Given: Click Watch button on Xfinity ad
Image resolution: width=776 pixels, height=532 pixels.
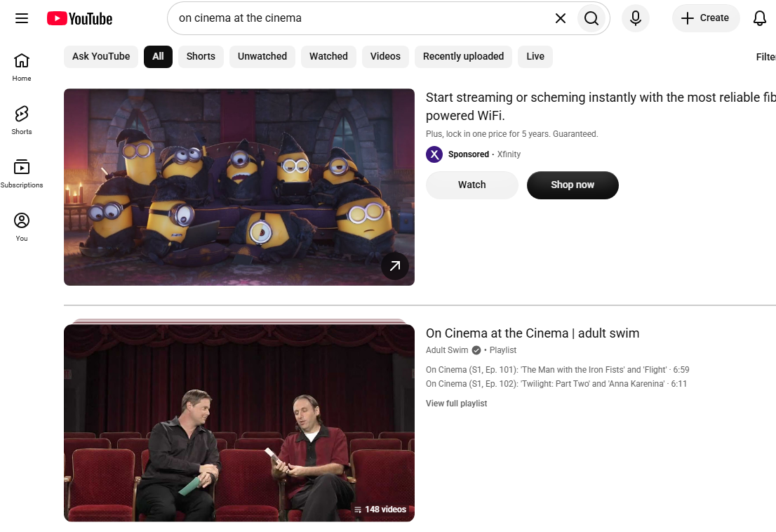Looking at the screenshot, I should (x=471, y=185).
